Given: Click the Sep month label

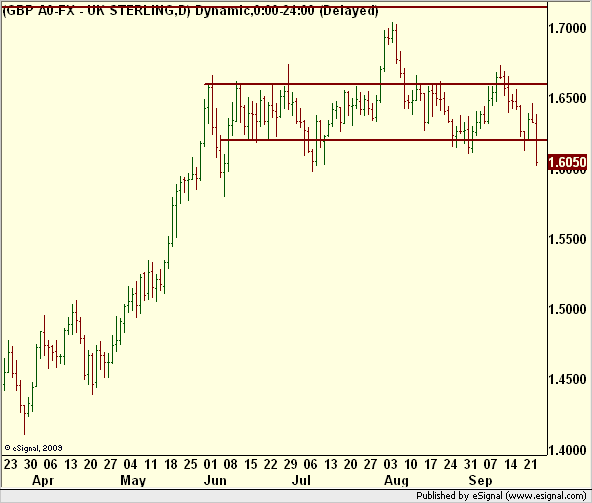Looking at the screenshot, I should point(480,481).
